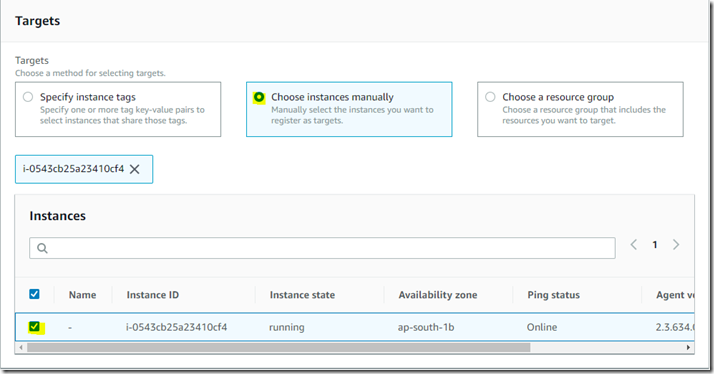Click the Instance ID column header
714x374 pixels.
pyautogui.click(x=153, y=295)
